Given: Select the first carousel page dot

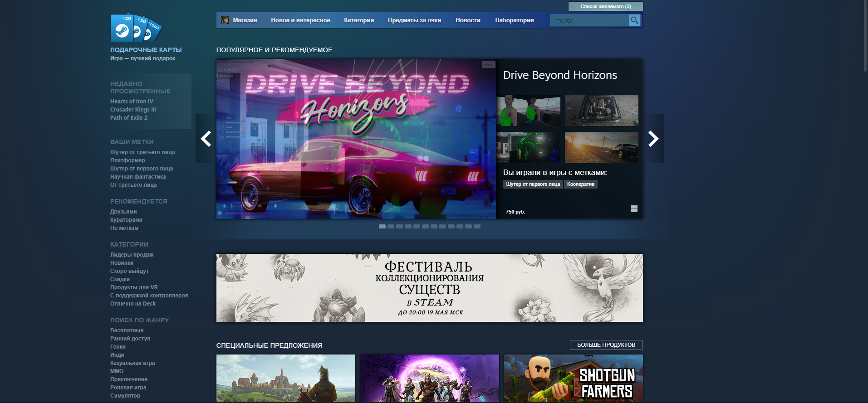Looking at the screenshot, I should pos(382,226).
